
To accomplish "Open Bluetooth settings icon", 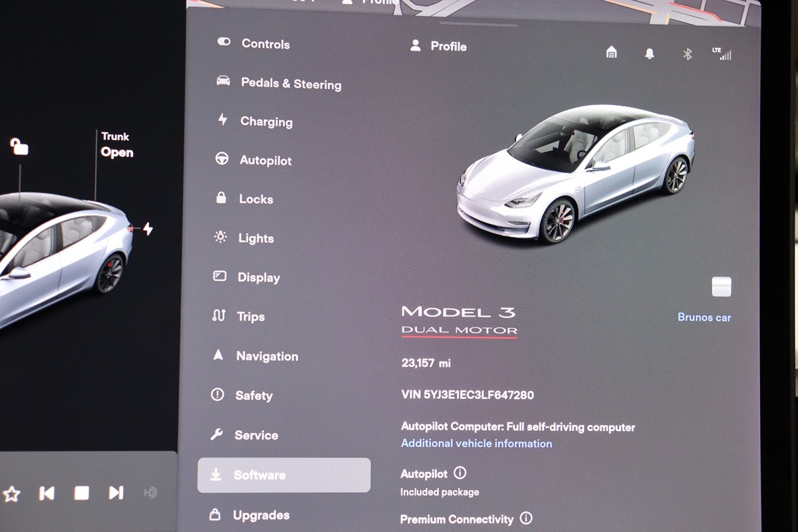I will [688, 55].
